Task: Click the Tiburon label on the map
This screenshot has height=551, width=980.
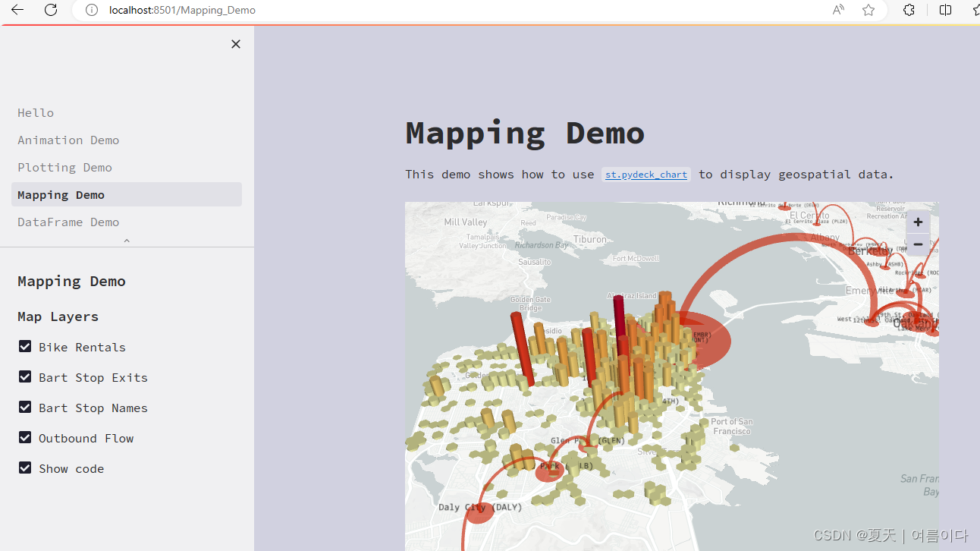Action: click(590, 239)
